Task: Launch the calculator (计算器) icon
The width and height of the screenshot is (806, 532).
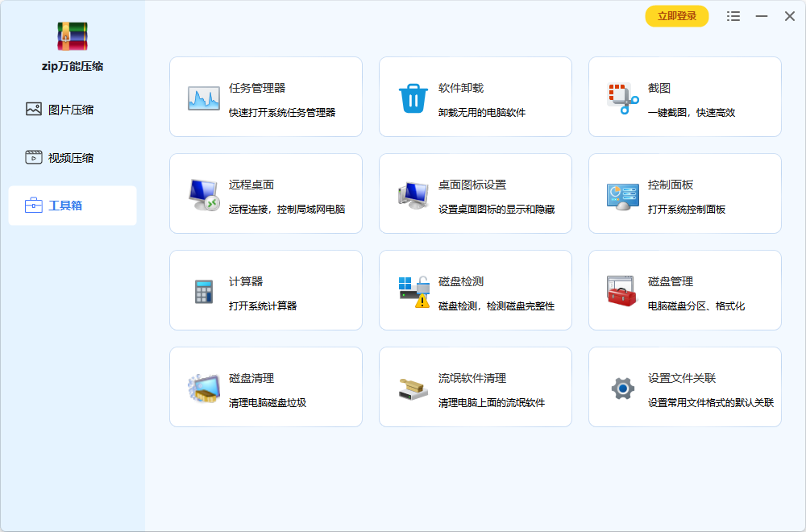Action: click(x=204, y=291)
